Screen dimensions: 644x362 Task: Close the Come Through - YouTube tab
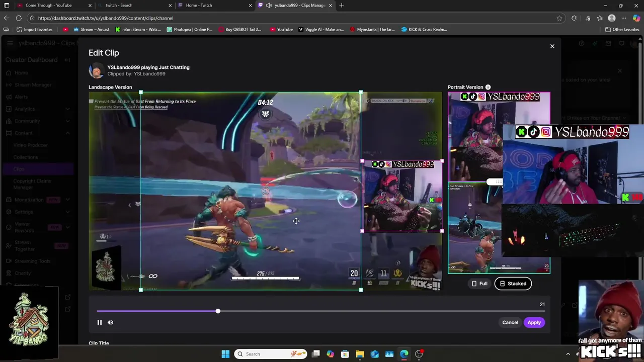click(90, 5)
